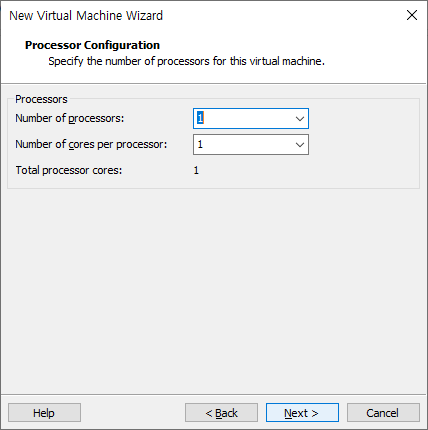Expand the cores per processor dropdown arrow

(x=300, y=144)
